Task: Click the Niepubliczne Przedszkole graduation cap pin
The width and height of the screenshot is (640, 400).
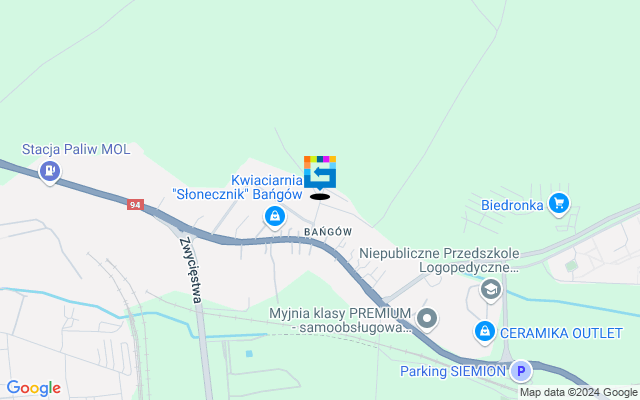Action: tap(491, 289)
